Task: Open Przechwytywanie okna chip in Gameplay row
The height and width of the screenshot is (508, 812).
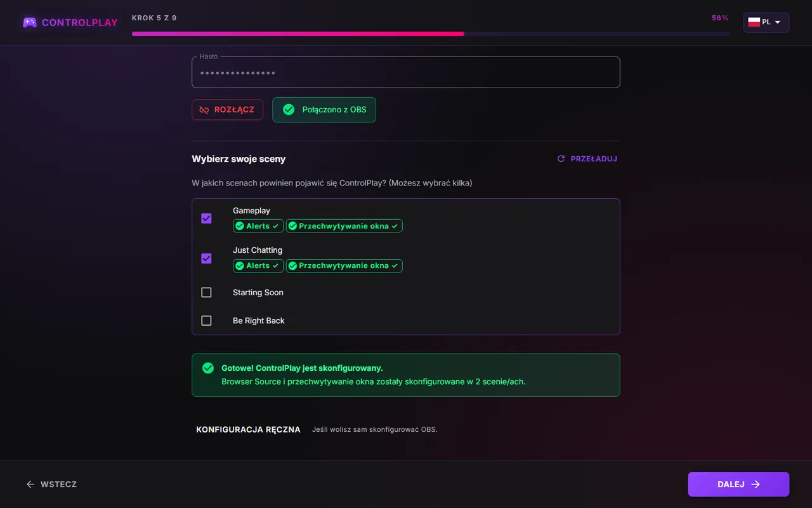Action: point(344,226)
